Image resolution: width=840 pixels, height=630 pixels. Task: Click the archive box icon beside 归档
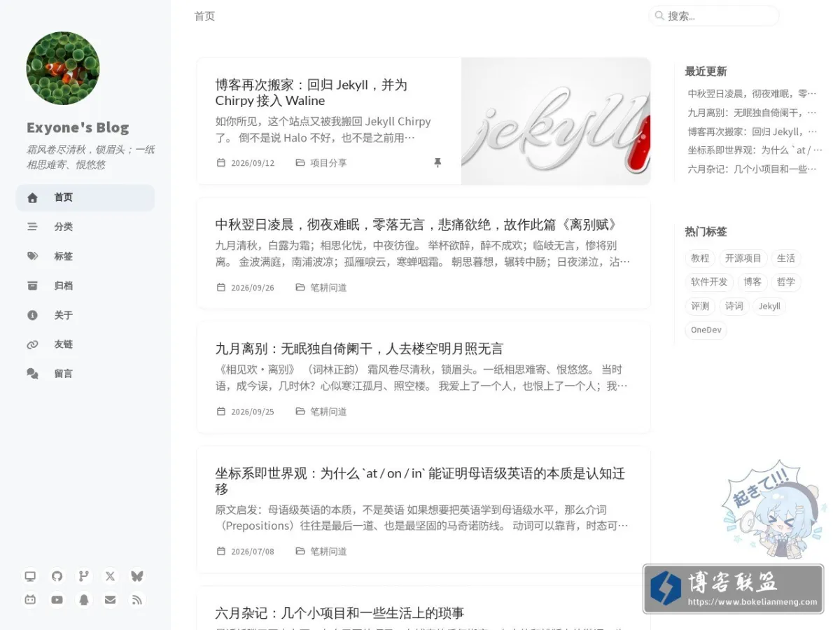tap(32, 286)
